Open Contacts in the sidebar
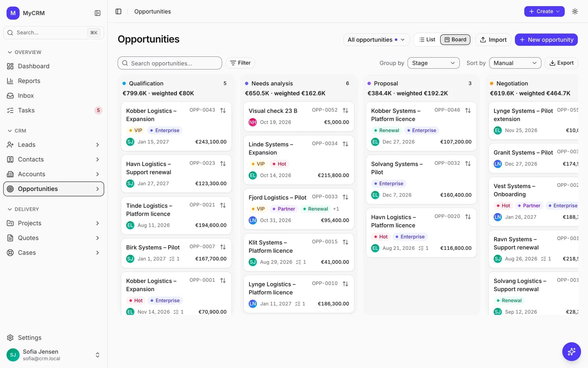588x368 pixels. point(54,160)
